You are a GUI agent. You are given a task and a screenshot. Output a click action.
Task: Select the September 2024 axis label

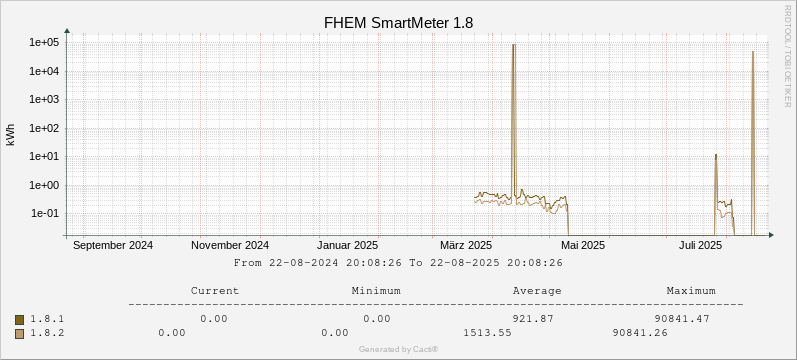[x=113, y=245]
